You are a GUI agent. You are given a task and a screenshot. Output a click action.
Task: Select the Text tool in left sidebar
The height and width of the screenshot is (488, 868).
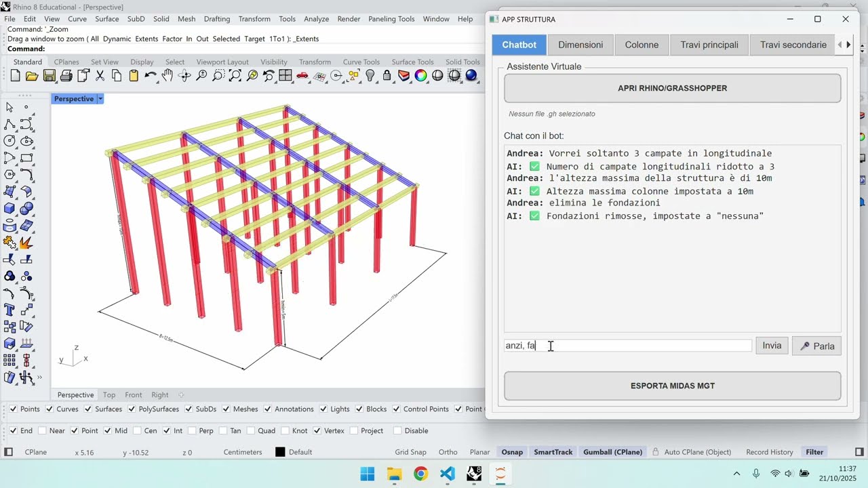tap(9, 310)
